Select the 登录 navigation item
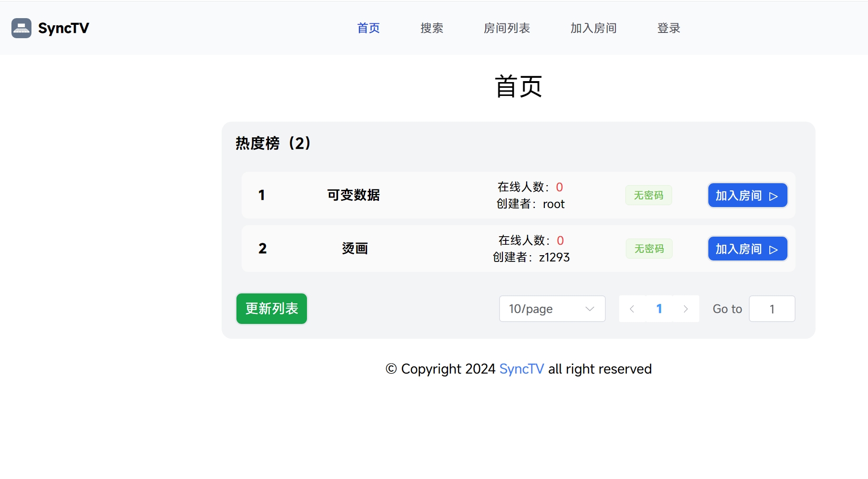The height and width of the screenshot is (479, 868). pyautogui.click(x=668, y=28)
